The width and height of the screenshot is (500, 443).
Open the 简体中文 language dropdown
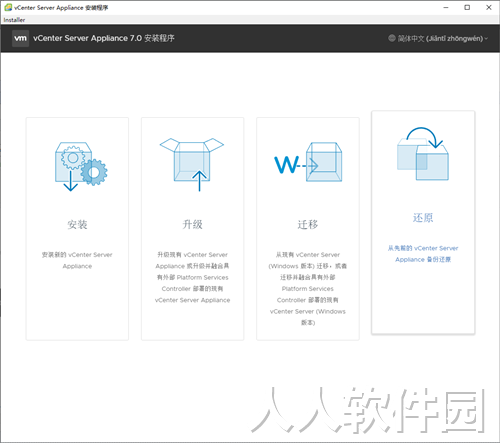point(438,38)
